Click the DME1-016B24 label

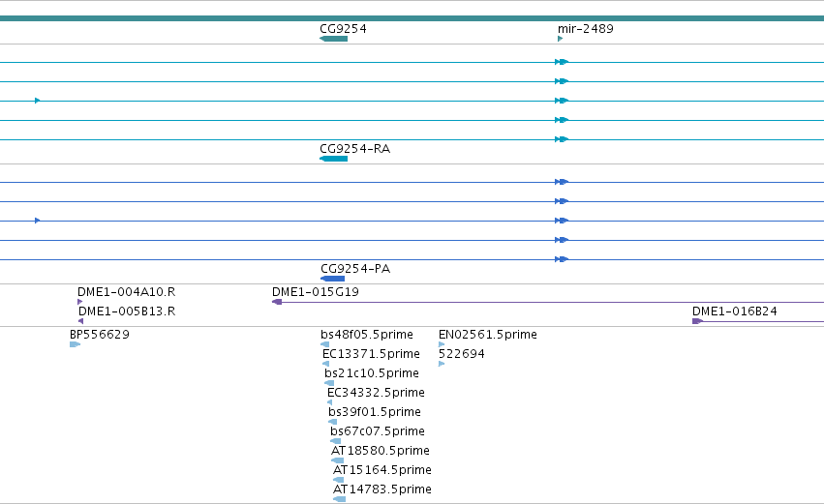coord(734,311)
